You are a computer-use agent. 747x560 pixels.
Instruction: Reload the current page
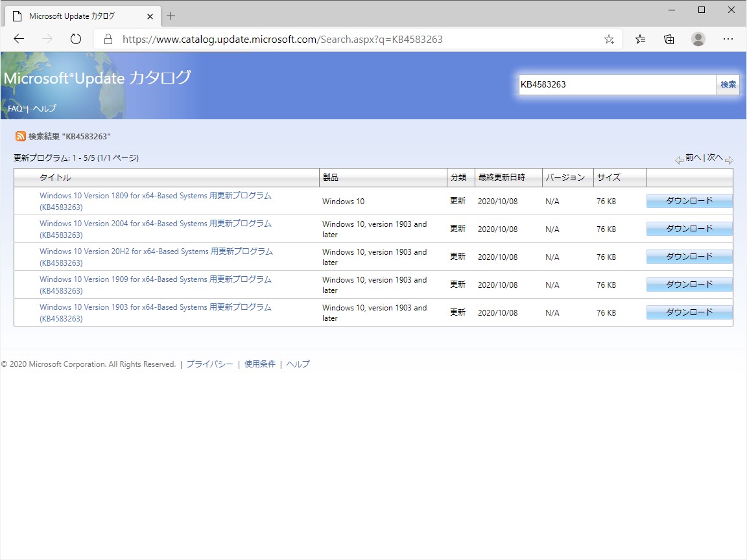click(76, 39)
